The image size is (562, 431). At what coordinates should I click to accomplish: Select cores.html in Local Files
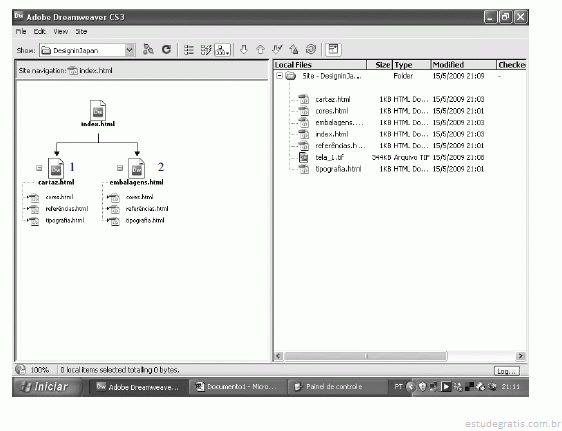[x=332, y=111]
